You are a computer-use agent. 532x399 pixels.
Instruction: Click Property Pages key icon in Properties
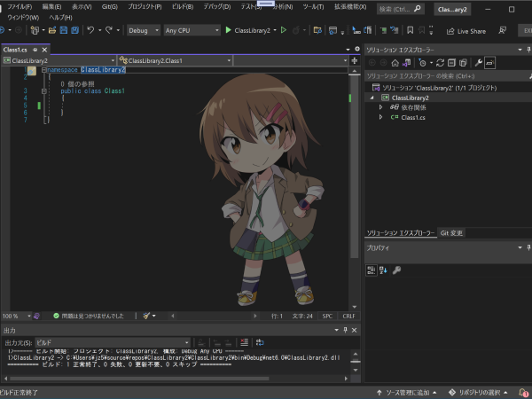click(396, 270)
